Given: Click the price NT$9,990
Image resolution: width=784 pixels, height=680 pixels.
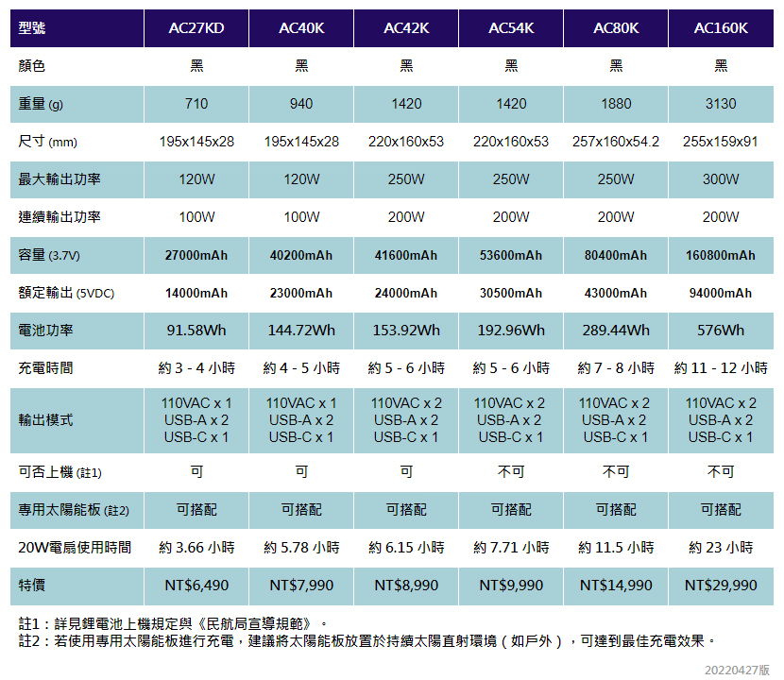Looking at the screenshot, I should [x=511, y=585].
